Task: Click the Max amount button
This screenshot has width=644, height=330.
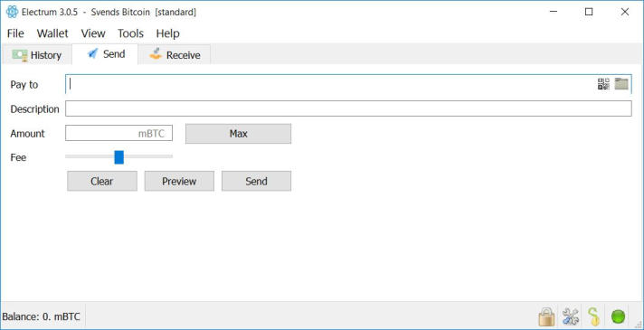Action: click(x=238, y=134)
